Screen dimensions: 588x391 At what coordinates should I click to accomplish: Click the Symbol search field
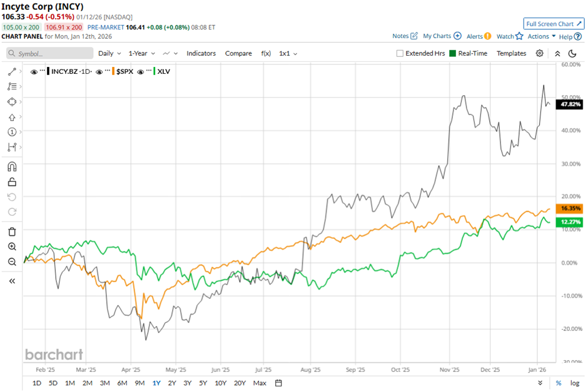coord(50,54)
